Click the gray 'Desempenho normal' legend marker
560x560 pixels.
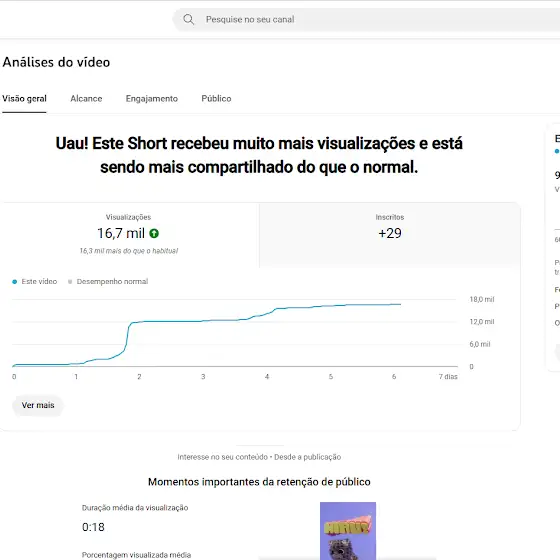tap(70, 282)
